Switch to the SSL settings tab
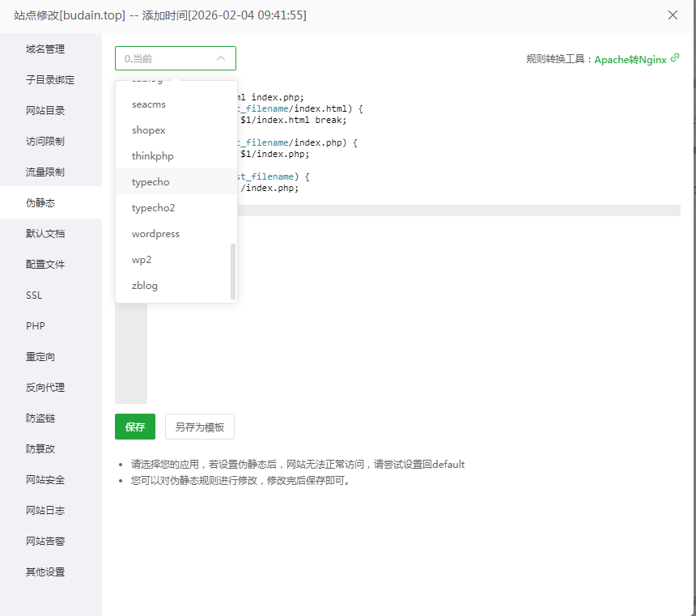The height and width of the screenshot is (616, 696). (x=34, y=295)
